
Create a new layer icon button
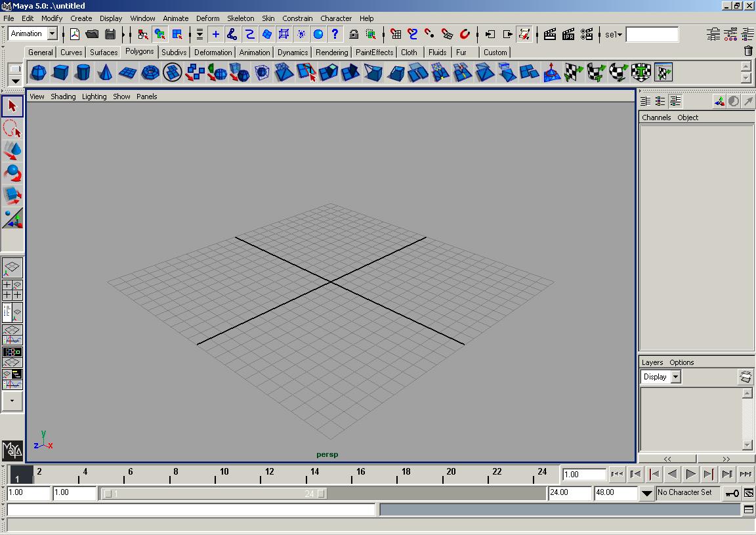point(745,377)
